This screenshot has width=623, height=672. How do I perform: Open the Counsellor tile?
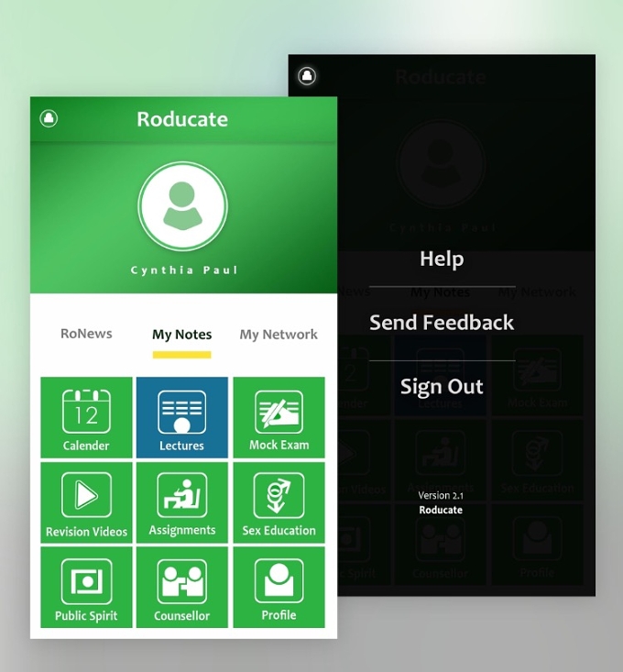point(182,587)
